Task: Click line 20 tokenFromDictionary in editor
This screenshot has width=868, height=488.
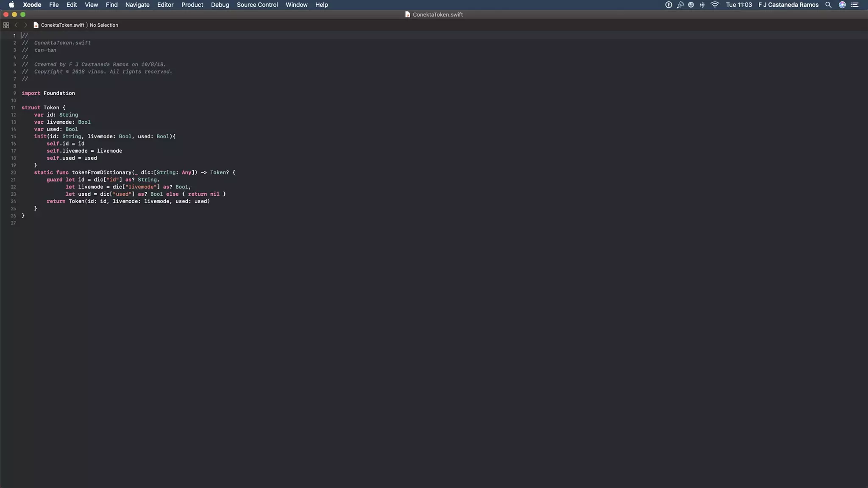Action: click(102, 172)
